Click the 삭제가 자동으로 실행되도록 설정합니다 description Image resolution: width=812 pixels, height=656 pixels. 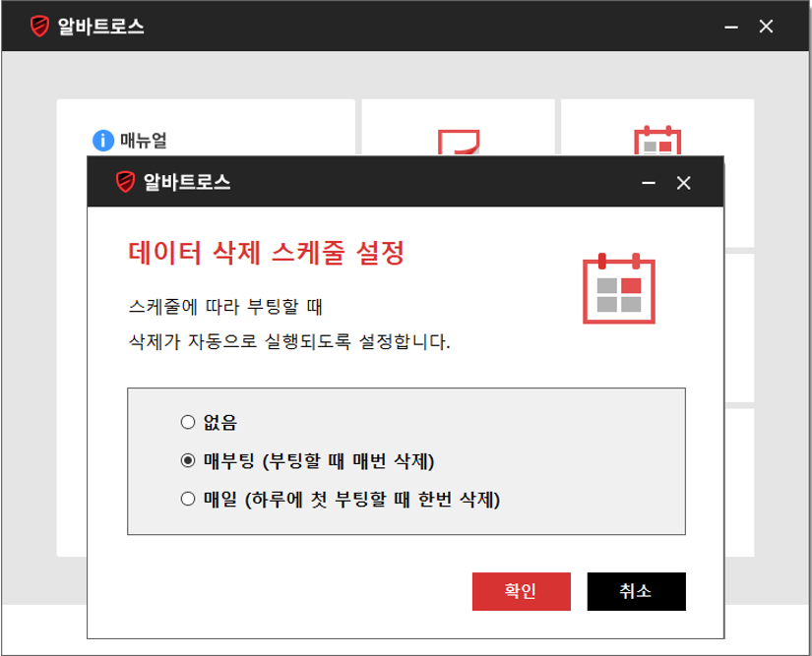pos(290,344)
